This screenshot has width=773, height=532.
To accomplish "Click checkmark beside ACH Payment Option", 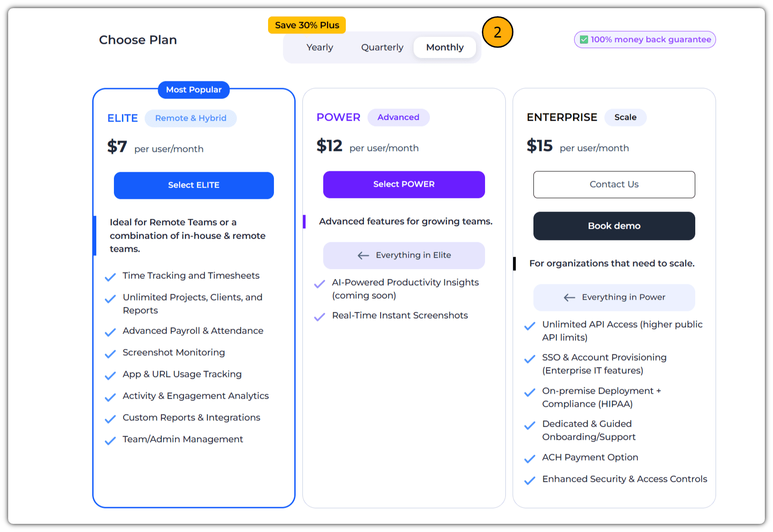I will (530, 459).
